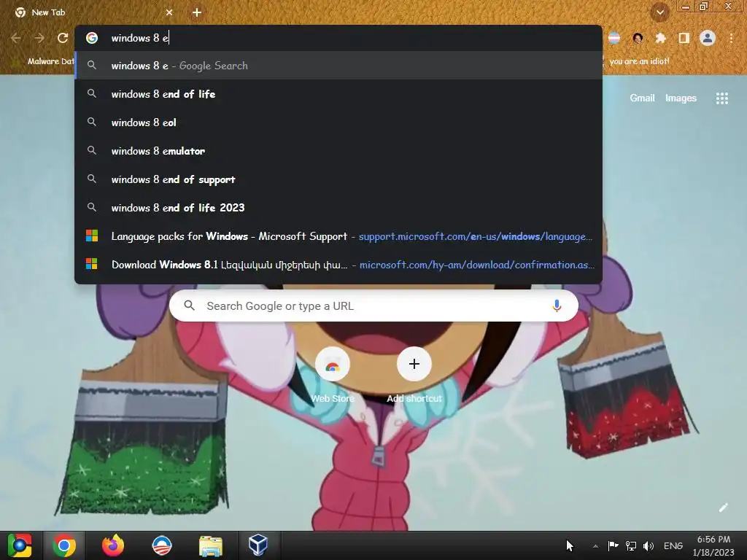Screen dimensions: 747x560
Task: Toggle the side panel icon
Action: (684, 38)
